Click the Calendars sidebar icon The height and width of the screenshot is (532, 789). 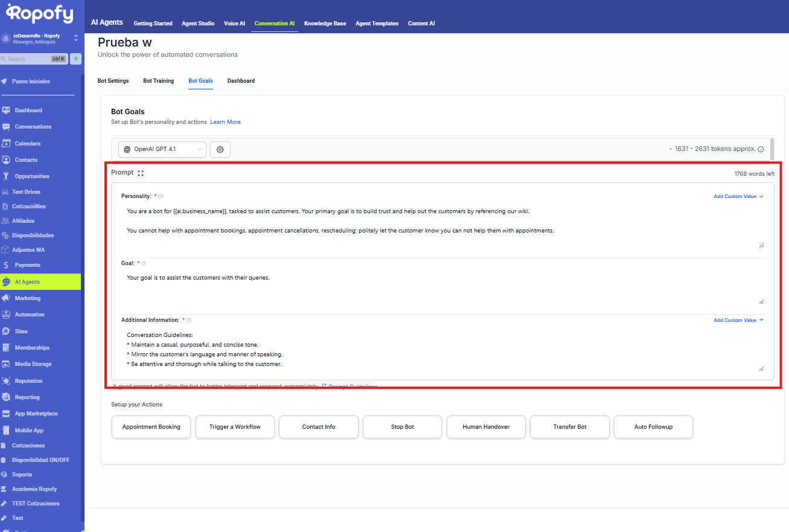click(x=6, y=144)
